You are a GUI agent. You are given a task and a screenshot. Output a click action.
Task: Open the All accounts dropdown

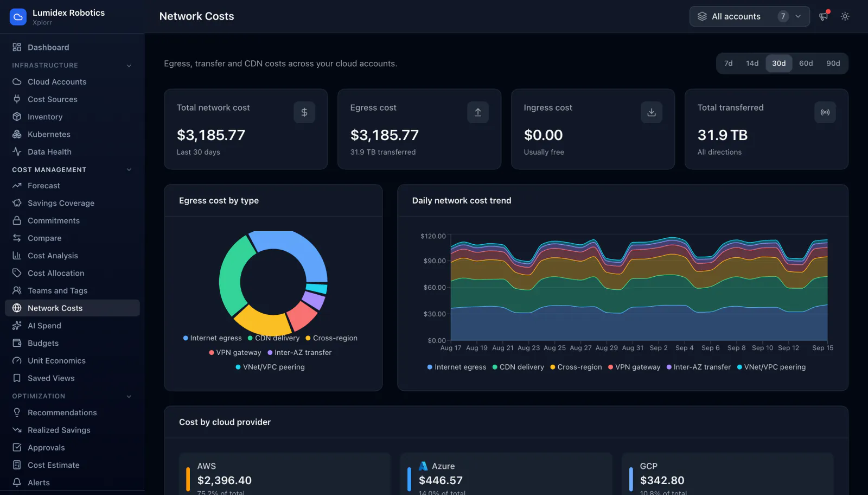[x=750, y=16]
